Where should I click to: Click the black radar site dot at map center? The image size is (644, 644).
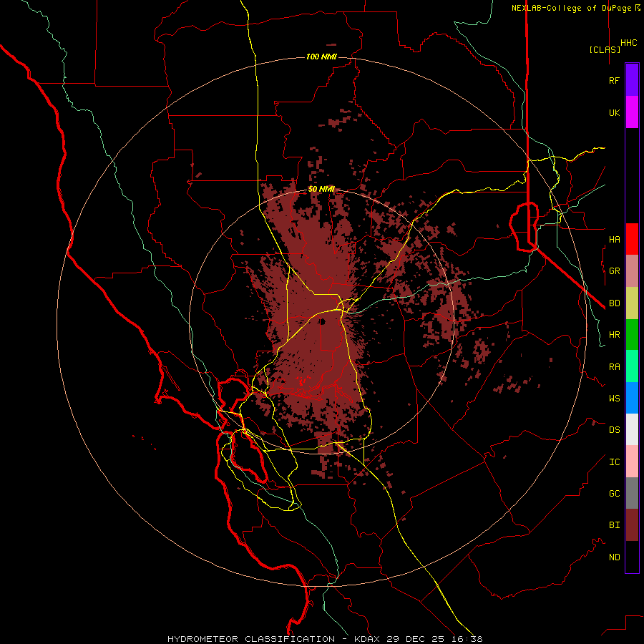(x=323, y=321)
